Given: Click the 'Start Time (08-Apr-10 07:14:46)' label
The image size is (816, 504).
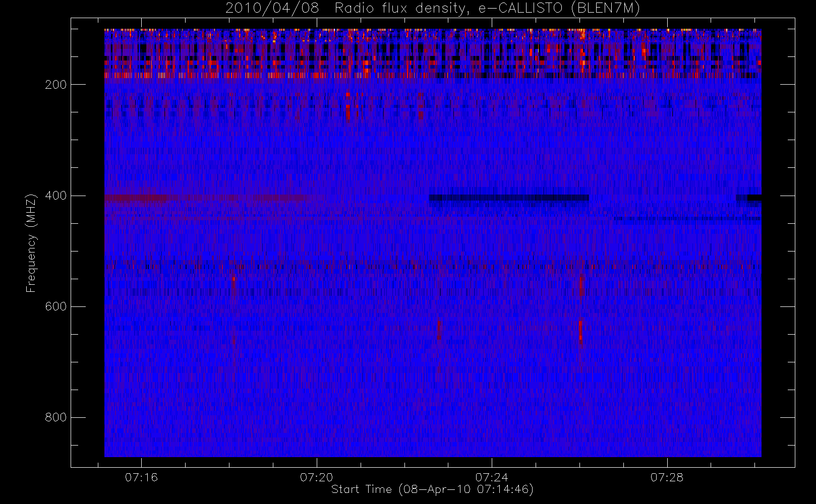Looking at the screenshot, I should click(x=432, y=489).
